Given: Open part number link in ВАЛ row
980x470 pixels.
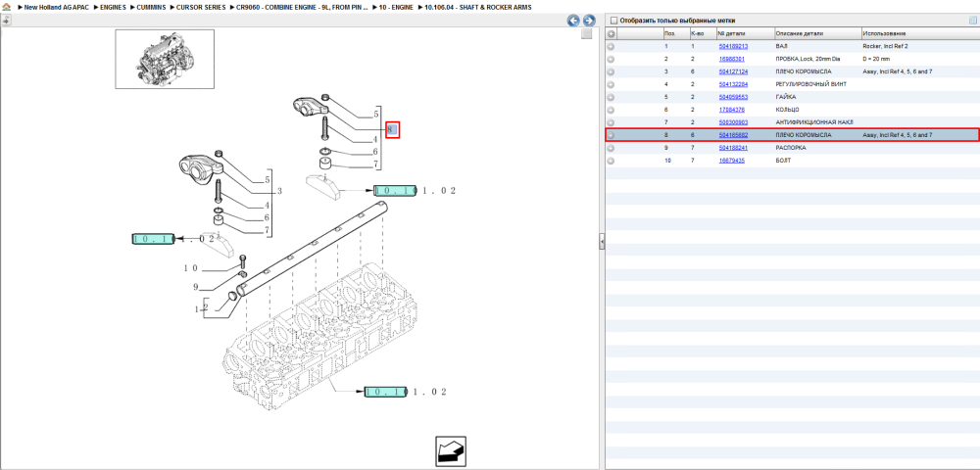Looking at the screenshot, I should pyautogui.click(x=733, y=46).
